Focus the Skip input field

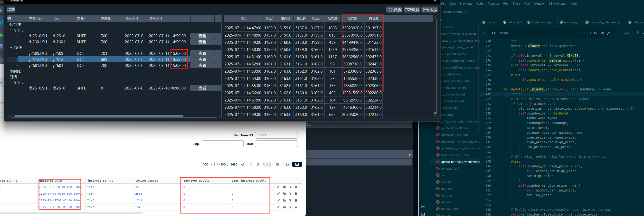click(222, 144)
